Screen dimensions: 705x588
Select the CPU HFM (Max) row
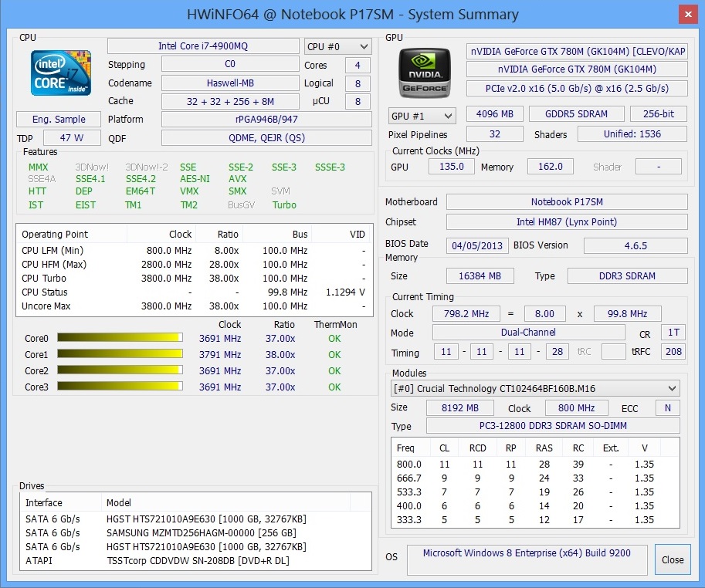tap(195, 264)
